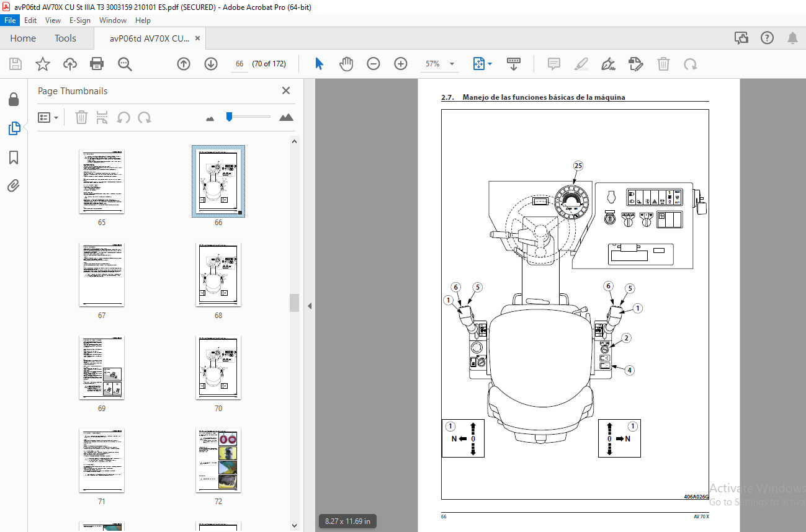
Task: Open the Attachments paperclip panel
Action: pyautogui.click(x=14, y=185)
